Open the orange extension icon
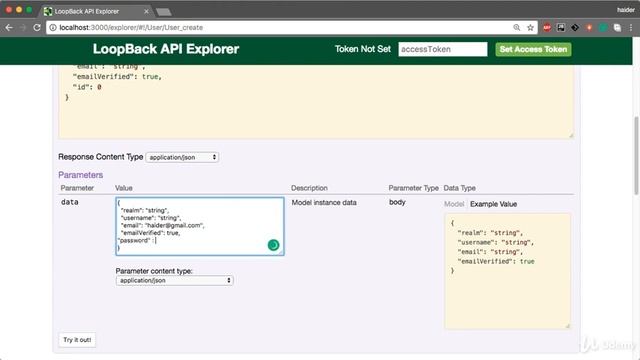Image resolution: width=640 pixels, height=360 pixels. pyautogui.click(x=589, y=27)
